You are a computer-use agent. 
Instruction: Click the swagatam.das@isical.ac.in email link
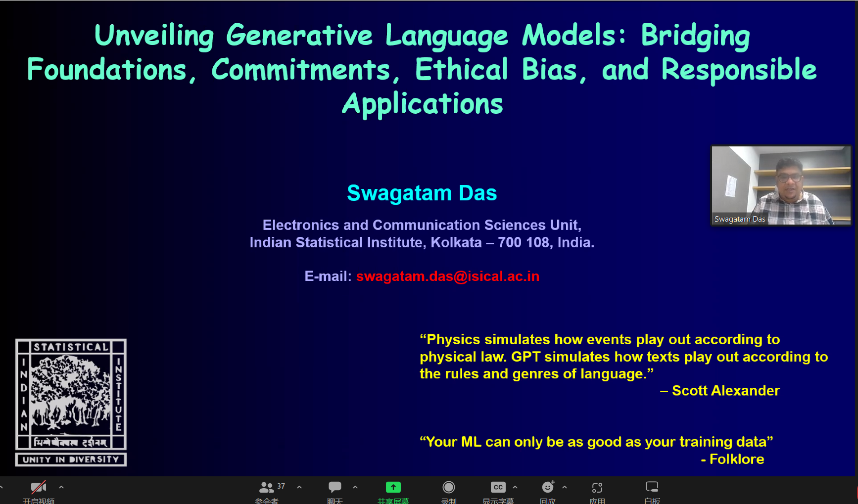(447, 276)
